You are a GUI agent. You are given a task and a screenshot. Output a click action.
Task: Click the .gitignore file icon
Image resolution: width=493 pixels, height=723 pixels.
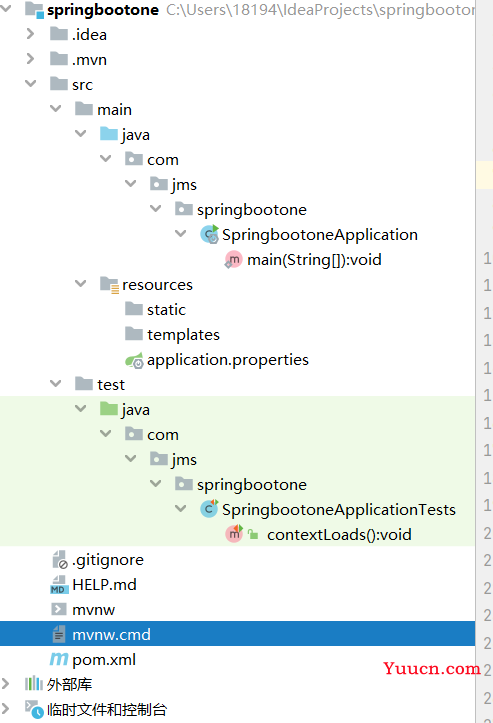pyautogui.click(x=59, y=559)
